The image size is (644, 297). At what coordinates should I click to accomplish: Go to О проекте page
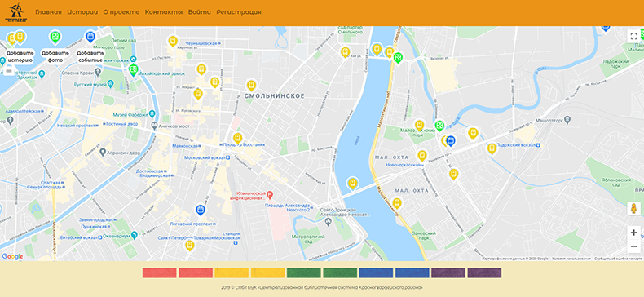(x=121, y=12)
